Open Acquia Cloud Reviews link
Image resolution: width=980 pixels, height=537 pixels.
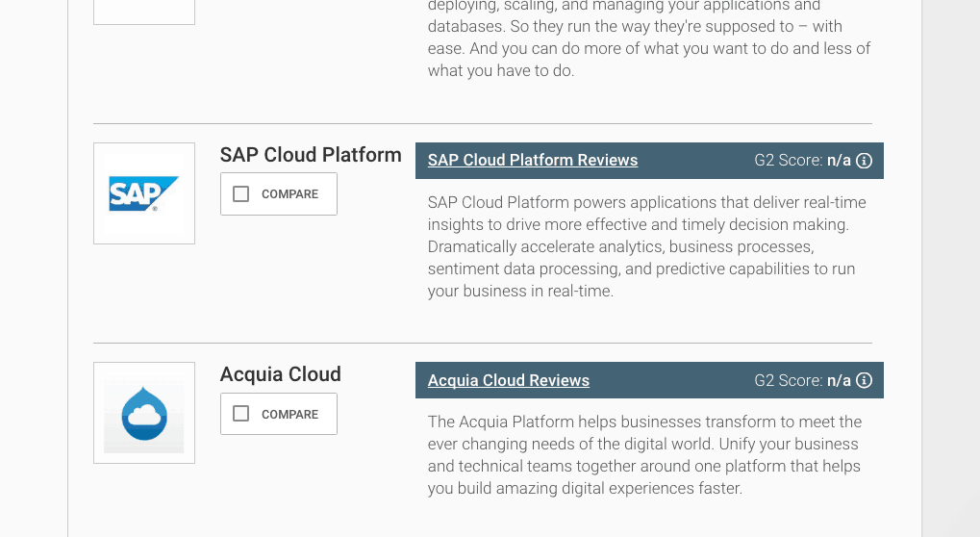pos(508,380)
